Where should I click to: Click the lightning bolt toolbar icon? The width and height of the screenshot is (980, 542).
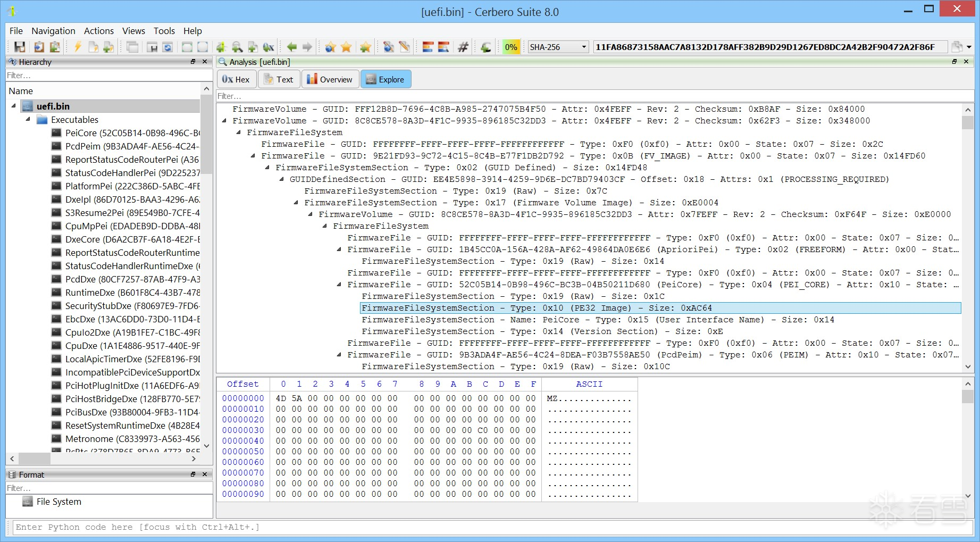click(x=78, y=47)
